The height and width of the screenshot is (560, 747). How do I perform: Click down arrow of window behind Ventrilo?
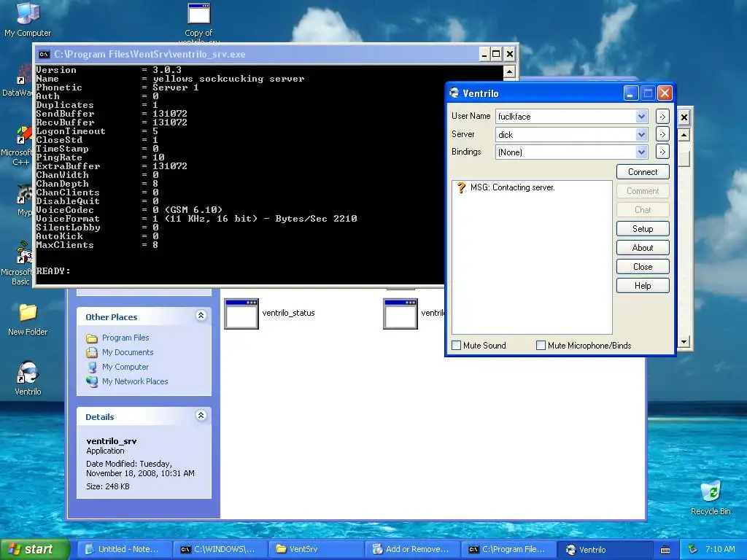(684, 341)
